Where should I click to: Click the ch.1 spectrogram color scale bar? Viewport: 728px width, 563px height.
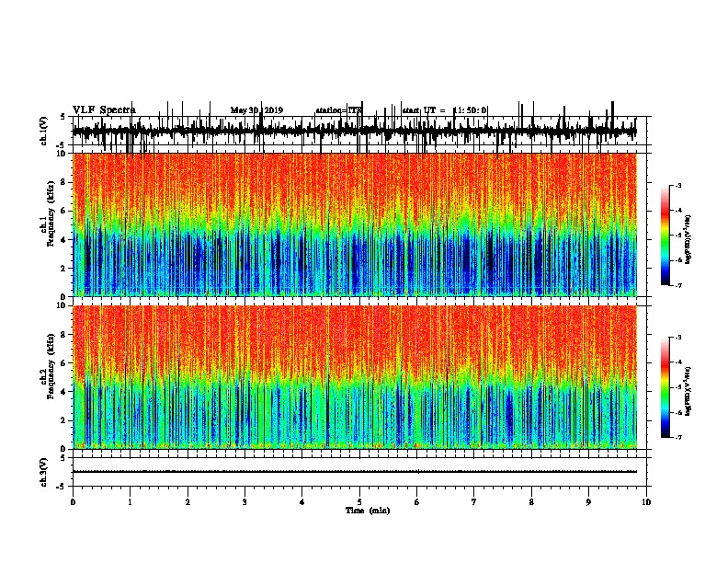(665, 236)
